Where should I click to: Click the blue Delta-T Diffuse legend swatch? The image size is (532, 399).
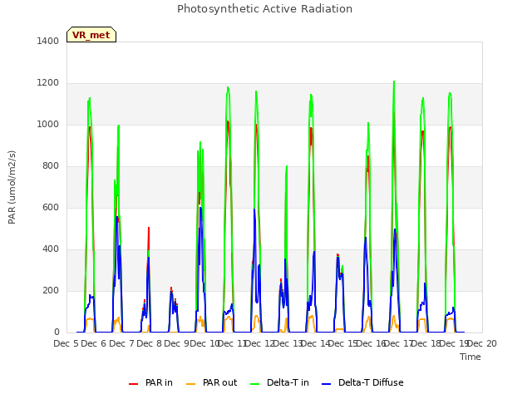point(326,384)
